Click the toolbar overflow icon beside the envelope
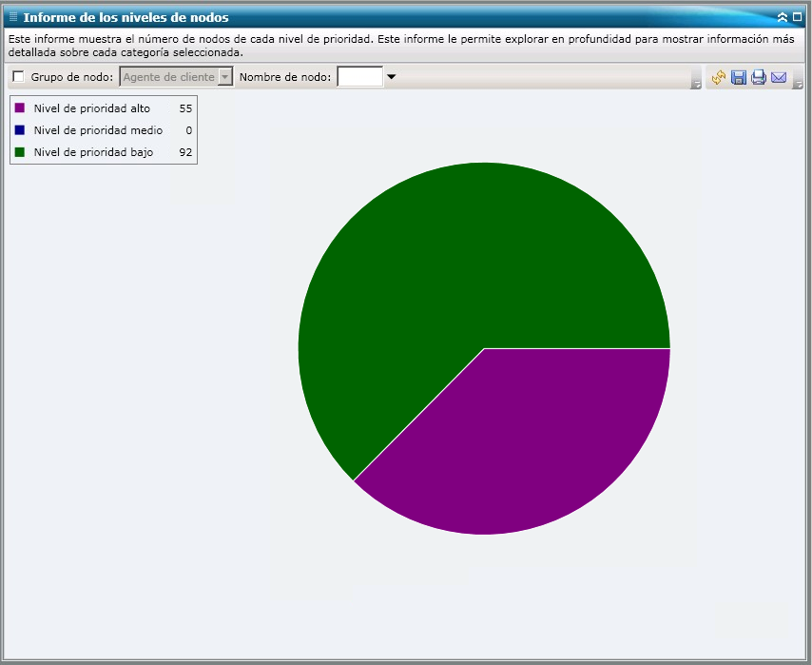The image size is (812, 665). pos(797,81)
